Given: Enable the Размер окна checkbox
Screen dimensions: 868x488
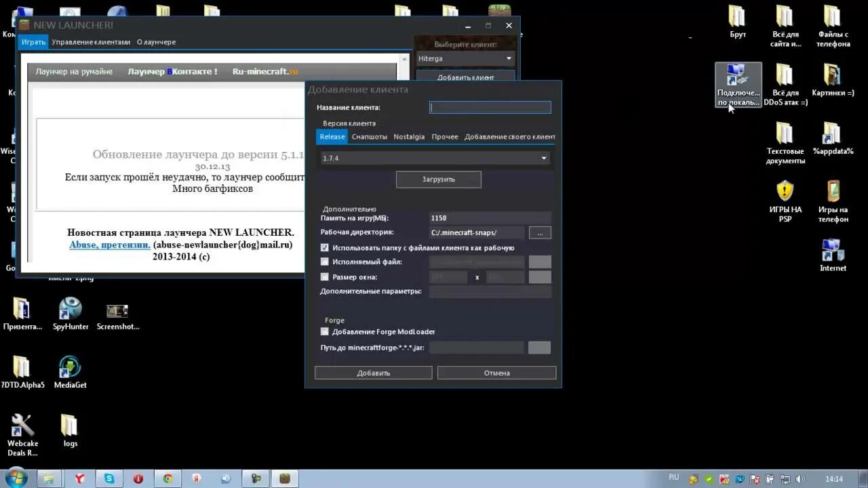Looking at the screenshot, I should tap(324, 277).
